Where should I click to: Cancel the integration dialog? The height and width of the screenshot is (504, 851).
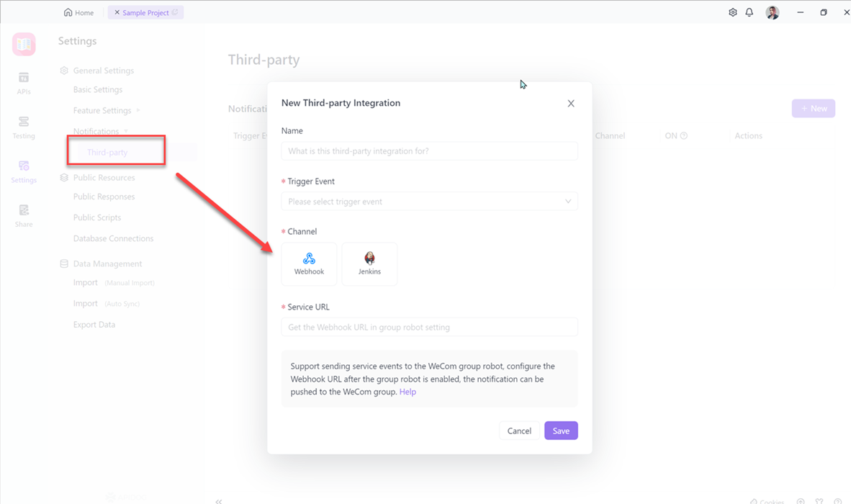pyautogui.click(x=519, y=431)
